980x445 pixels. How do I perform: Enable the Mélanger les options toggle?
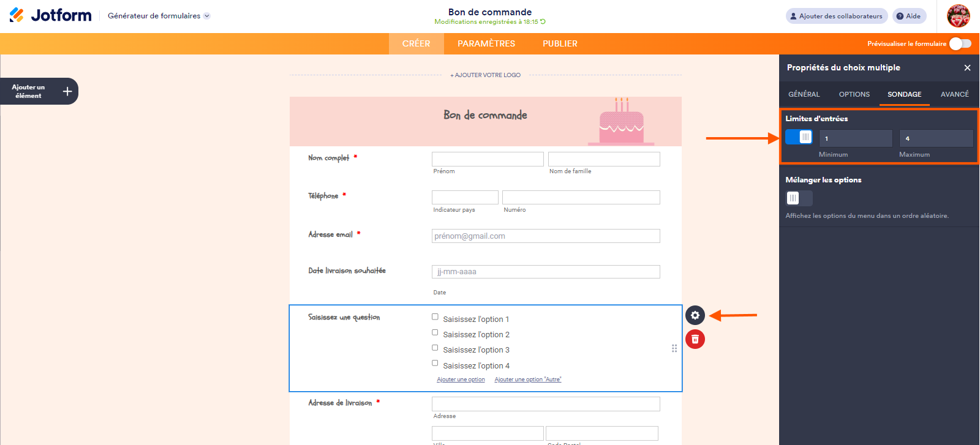pos(799,198)
